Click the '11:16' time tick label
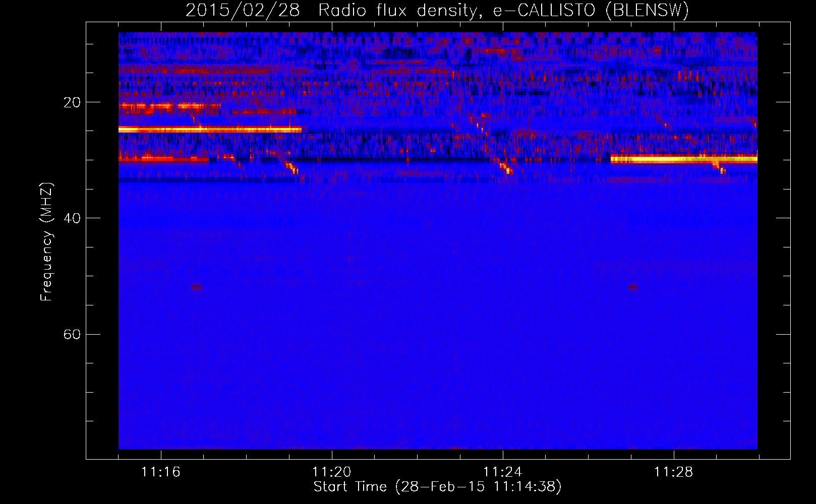816x504 pixels. 160,472
